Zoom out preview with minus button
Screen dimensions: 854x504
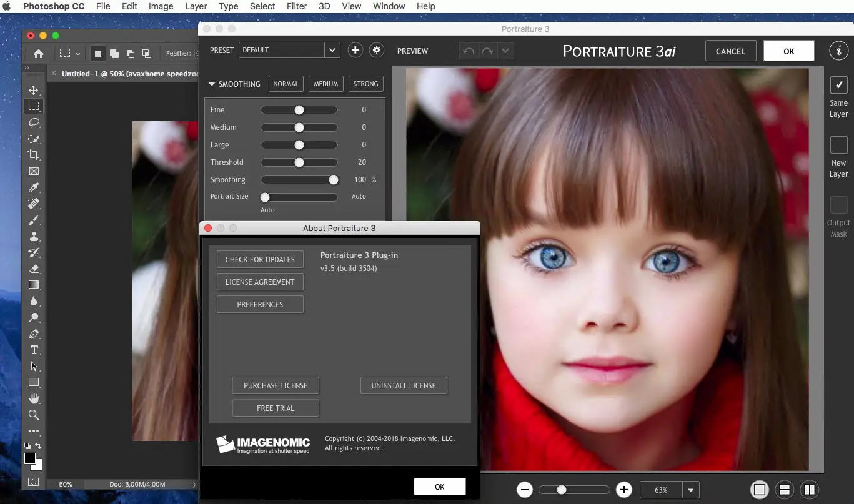tap(525, 490)
